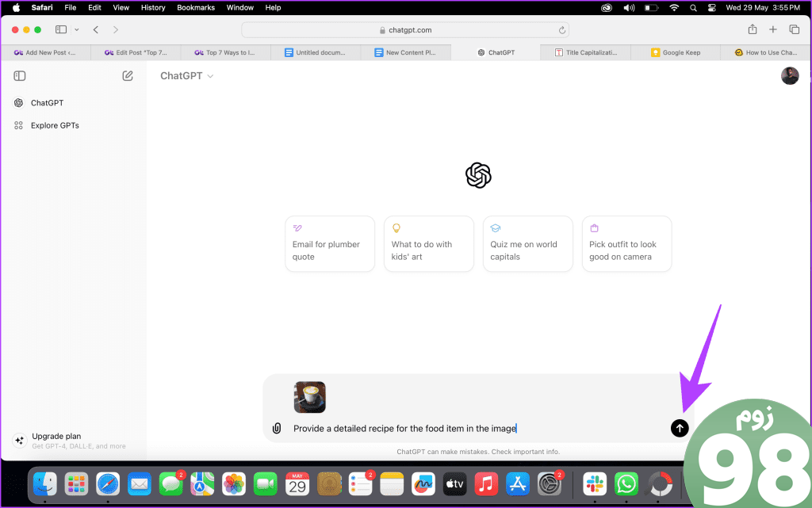This screenshot has height=508, width=812.
Task: Open Photos from the Dock
Action: [x=234, y=485]
